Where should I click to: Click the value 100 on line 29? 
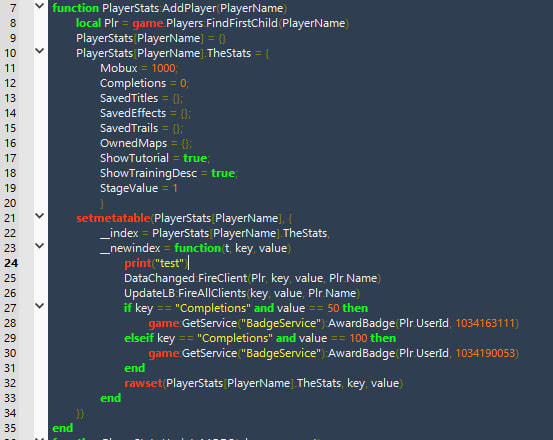(x=358, y=338)
